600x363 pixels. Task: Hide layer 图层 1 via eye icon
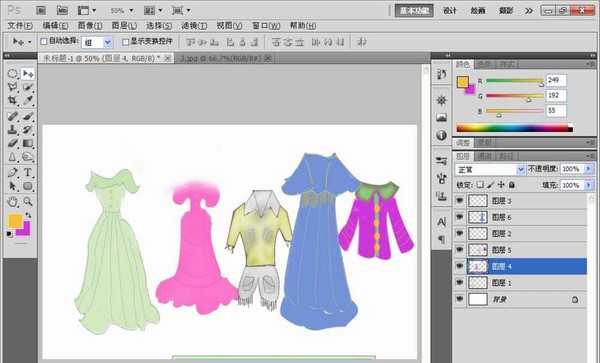(460, 283)
